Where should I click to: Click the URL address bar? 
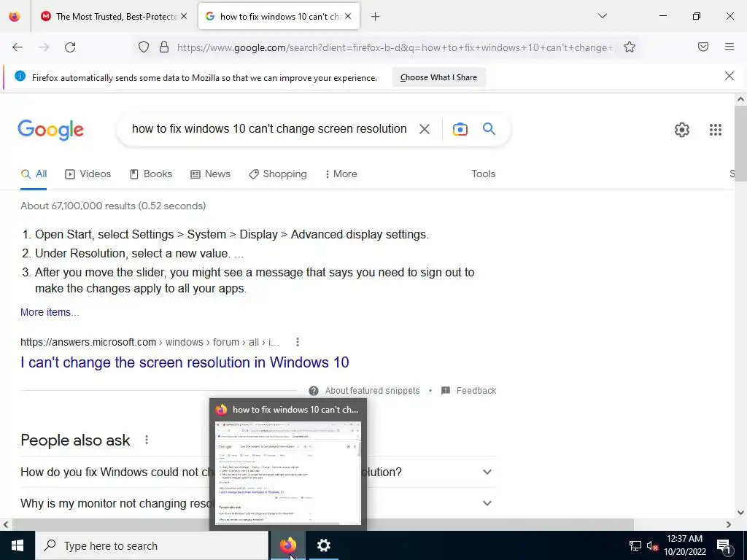395,47
